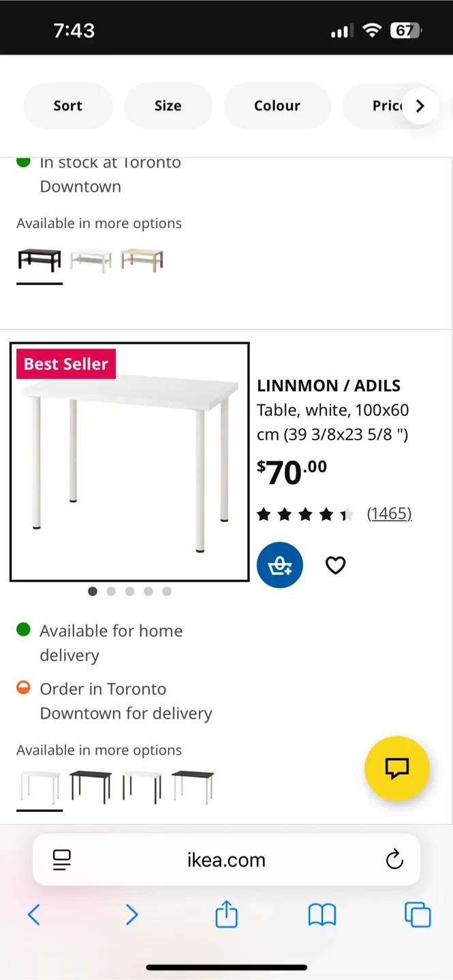Show open Safari tabs

pos(418,915)
